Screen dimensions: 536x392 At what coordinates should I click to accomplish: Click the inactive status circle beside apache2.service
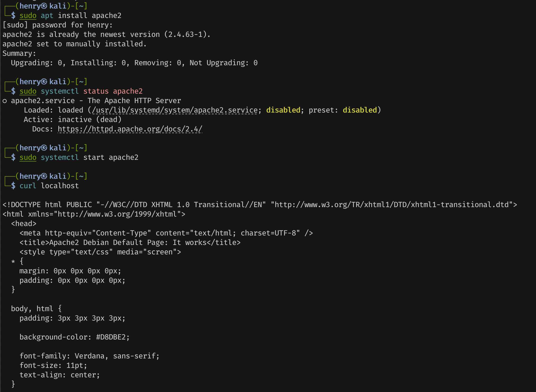[x=4, y=101]
